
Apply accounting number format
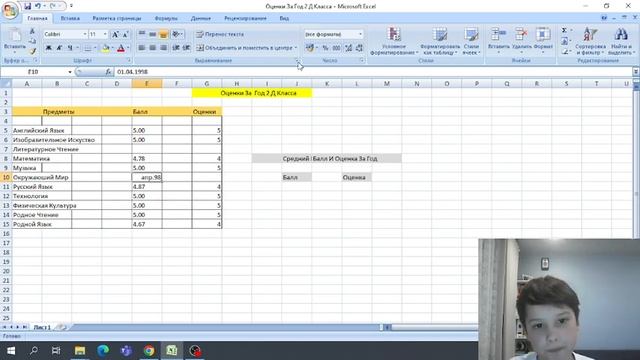point(311,48)
